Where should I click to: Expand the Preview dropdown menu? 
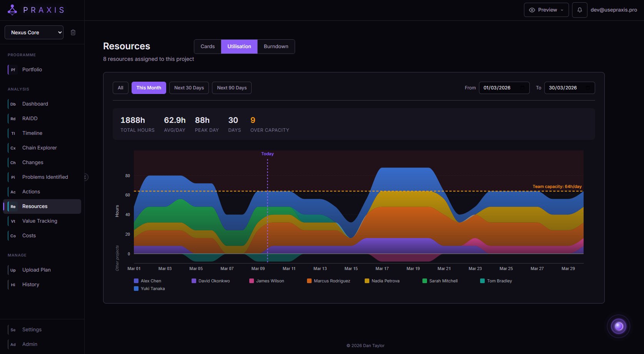tap(546, 10)
